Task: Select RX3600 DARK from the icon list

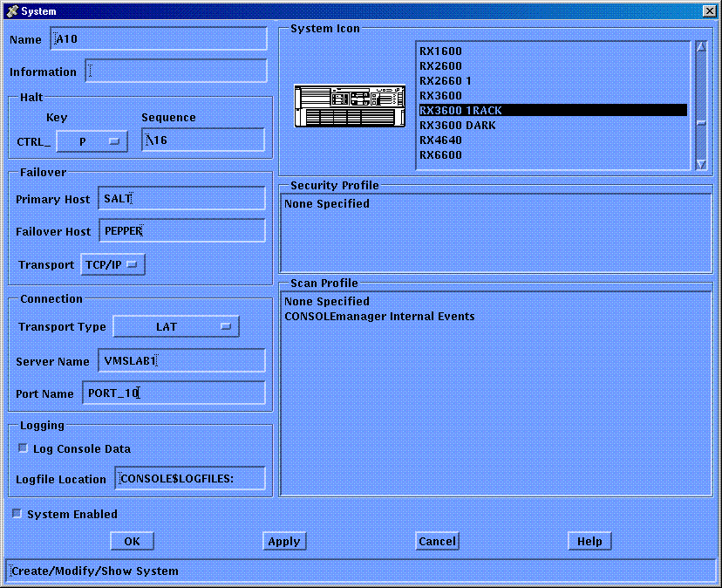Action: [457, 126]
